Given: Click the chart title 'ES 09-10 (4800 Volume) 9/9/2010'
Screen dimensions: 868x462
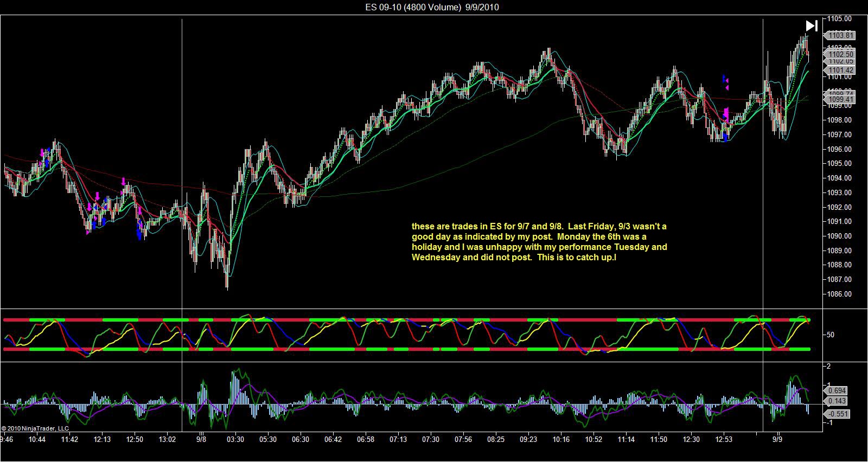Looking at the screenshot, I should [432, 7].
